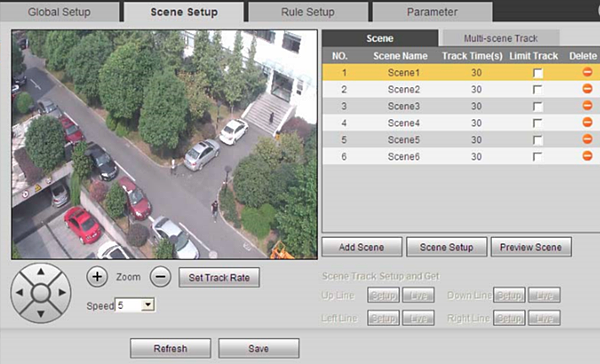Click Left Line Setup button
The width and height of the screenshot is (600, 364).
[383, 318]
